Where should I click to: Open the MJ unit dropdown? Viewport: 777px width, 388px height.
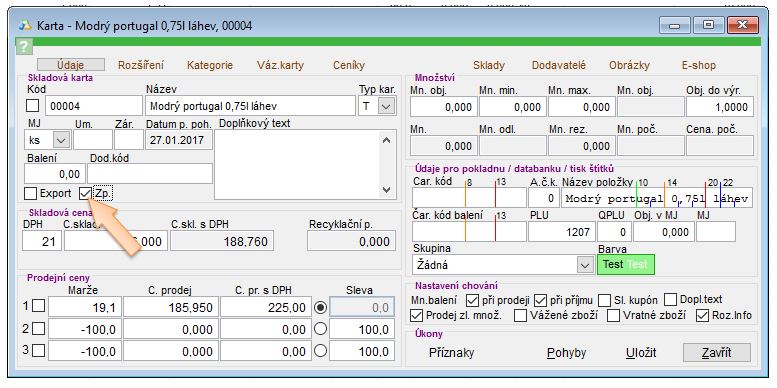click(x=61, y=140)
